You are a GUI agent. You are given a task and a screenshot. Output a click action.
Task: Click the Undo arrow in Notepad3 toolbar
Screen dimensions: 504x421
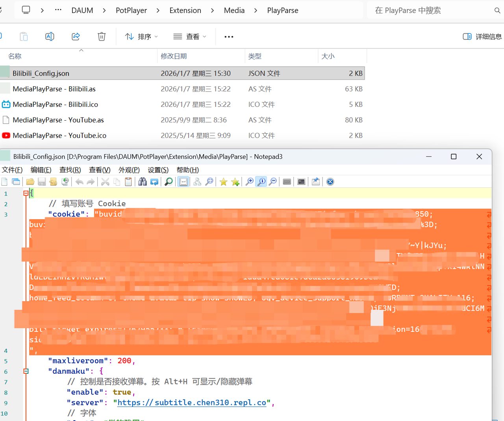tap(79, 182)
